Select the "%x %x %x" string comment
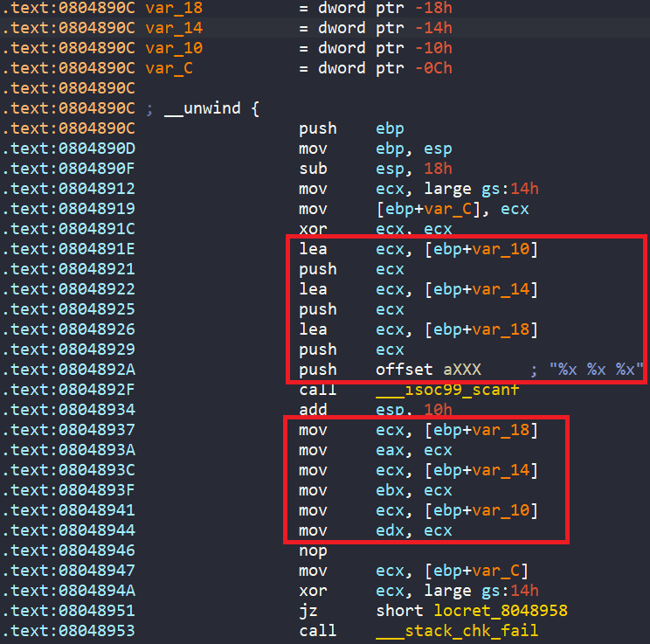This screenshot has height=644, width=650. (596, 369)
